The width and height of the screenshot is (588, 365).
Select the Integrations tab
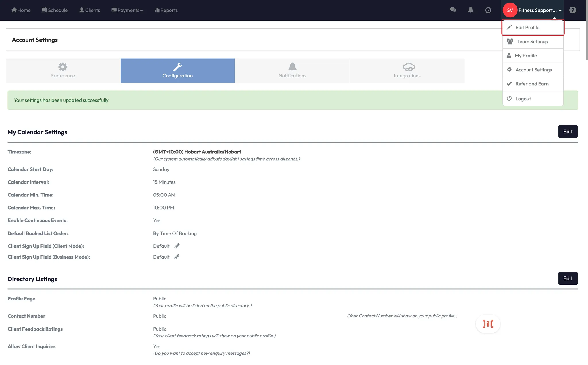pos(407,71)
